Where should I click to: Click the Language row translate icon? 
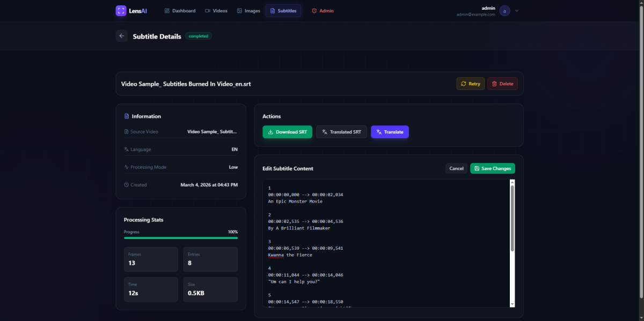point(127,150)
